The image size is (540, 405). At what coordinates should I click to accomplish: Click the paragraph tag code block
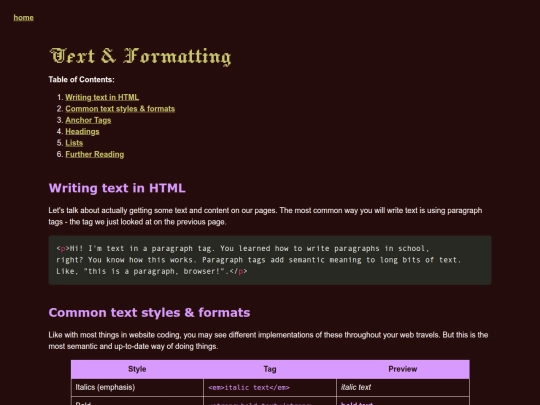tap(270, 260)
